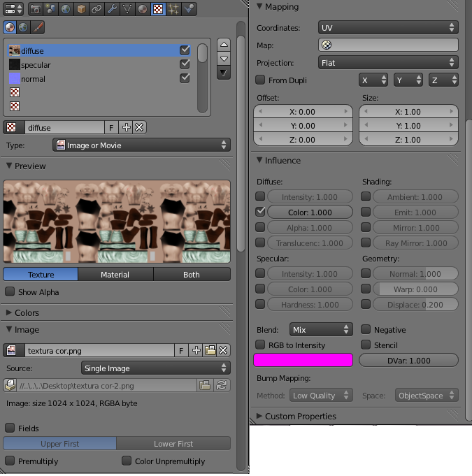Open the editor type selector
472x476 pixels.
[x=13, y=9]
